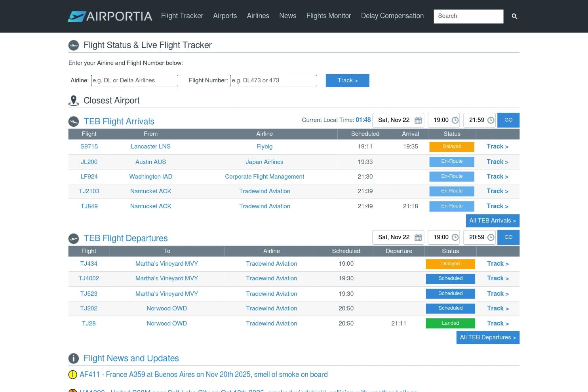Track landed flight TJ28
This screenshot has height=392, width=588.
tap(498, 323)
